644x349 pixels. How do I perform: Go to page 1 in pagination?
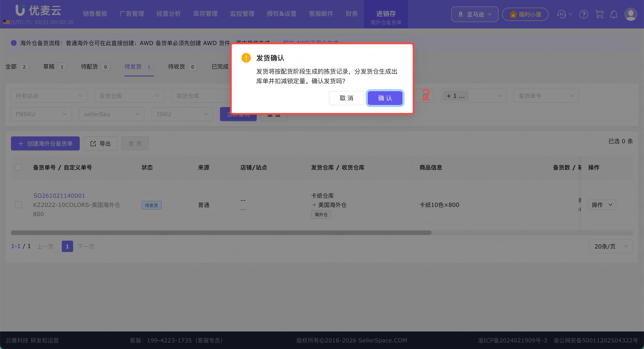click(x=67, y=246)
